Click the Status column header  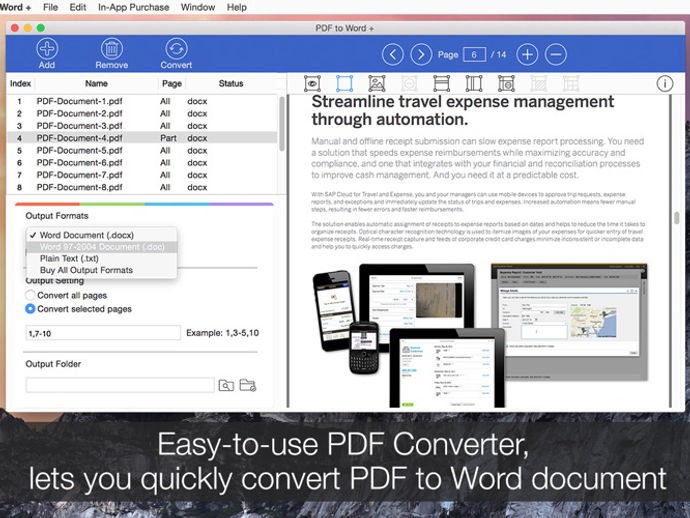pos(231,83)
